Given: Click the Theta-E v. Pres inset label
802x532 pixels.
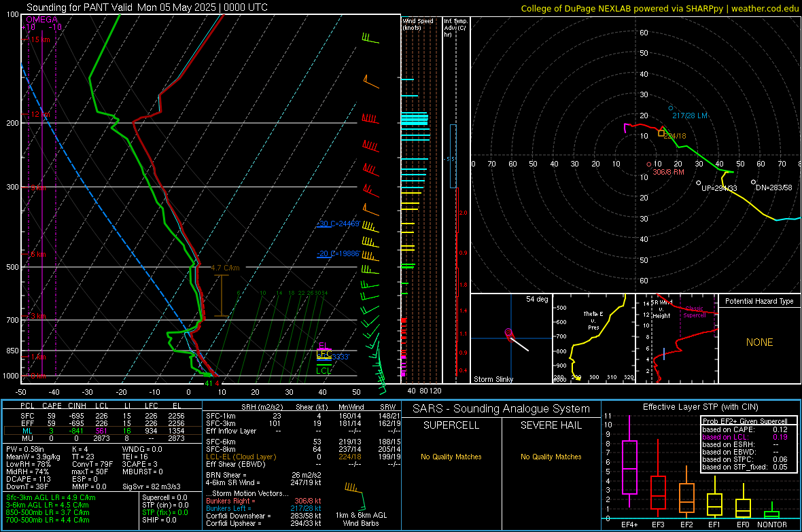Looking at the screenshot, I should point(593,320).
